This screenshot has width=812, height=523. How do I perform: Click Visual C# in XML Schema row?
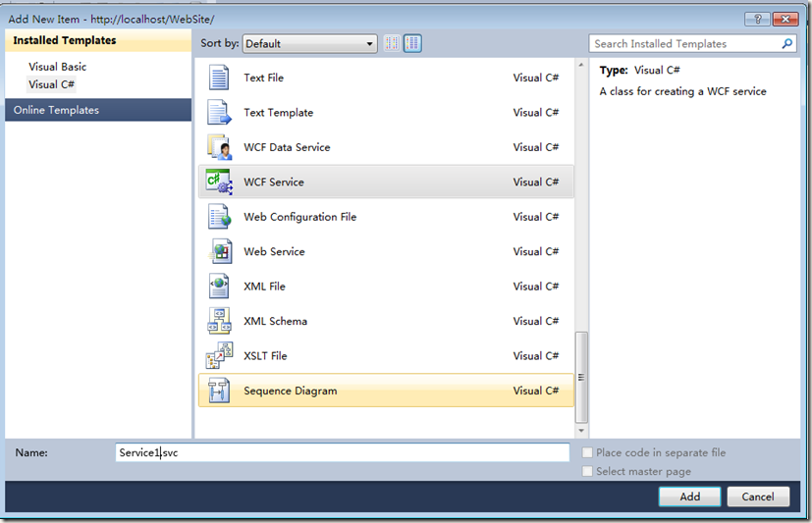[536, 321]
